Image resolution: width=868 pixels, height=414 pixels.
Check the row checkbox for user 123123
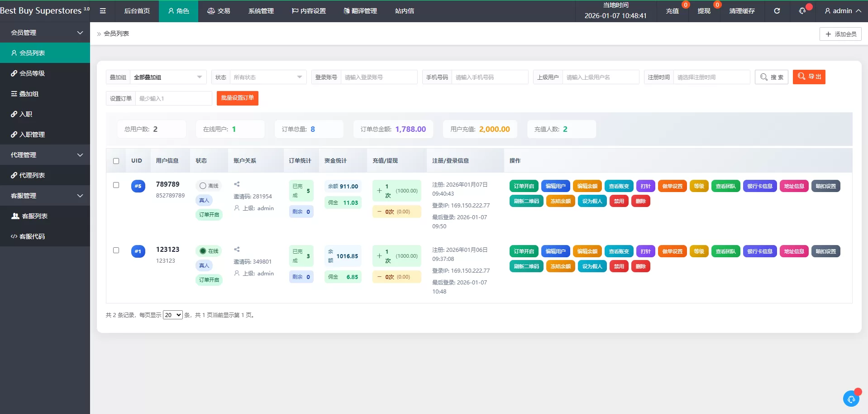(x=116, y=250)
